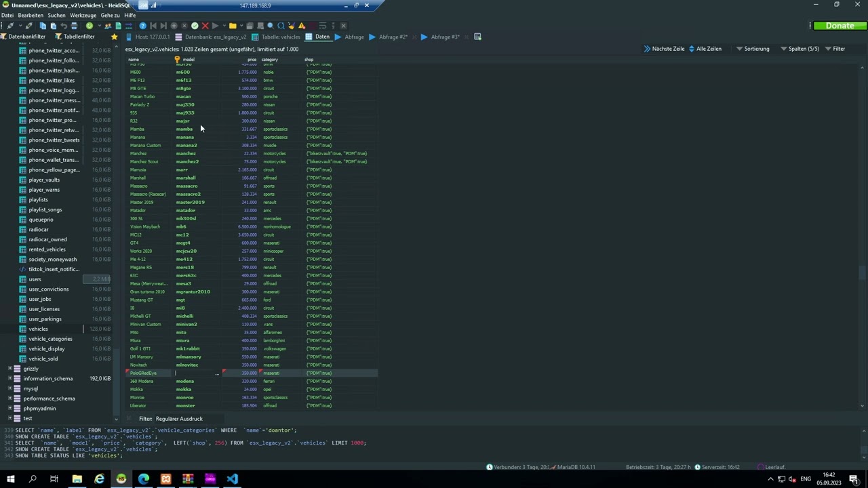Open the Filter panel dropdown
This screenshot has height=488, width=868.
tap(835, 49)
